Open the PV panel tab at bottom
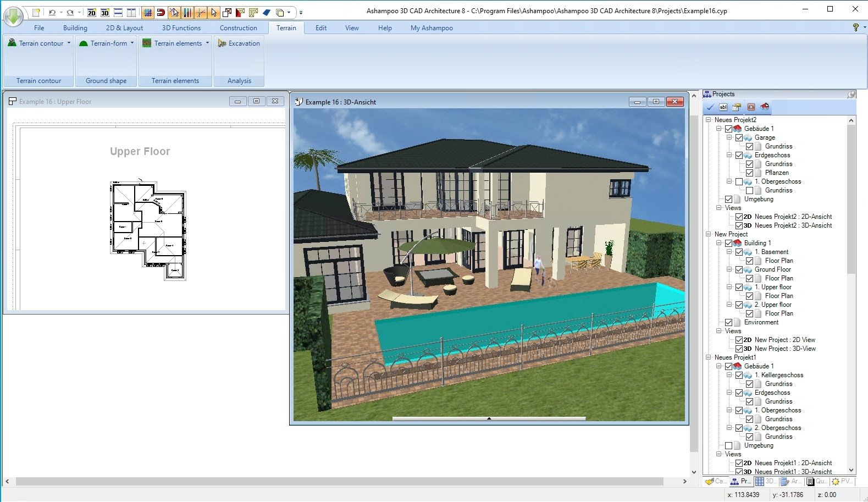This screenshot has width=868, height=502. click(842, 481)
